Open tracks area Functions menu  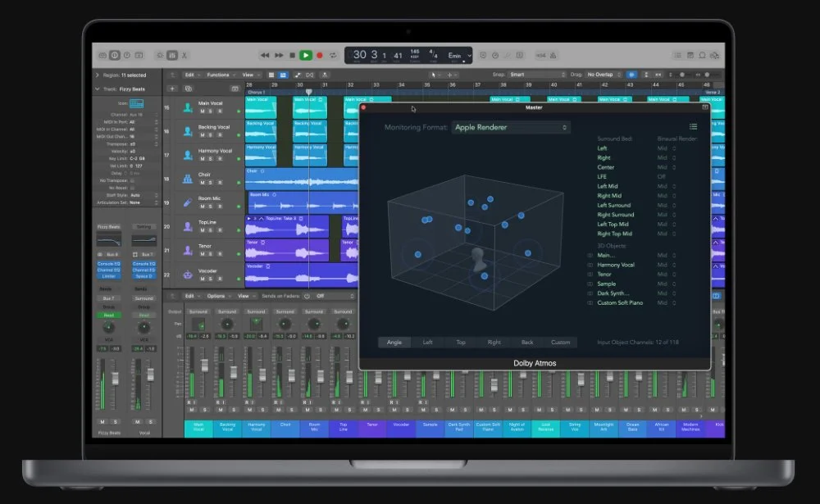tap(220, 75)
